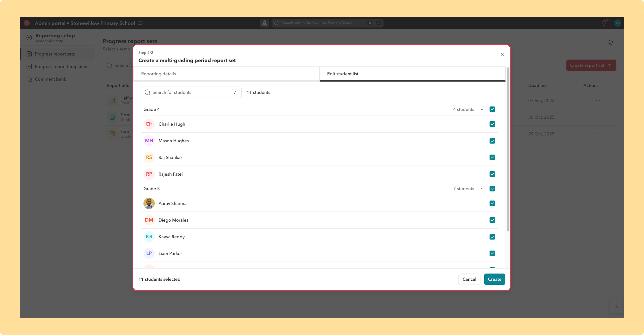Image resolution: width=644 pixels, height=335 pixels.
Task: Select the Edit student list tab
Action: (412, 74)
